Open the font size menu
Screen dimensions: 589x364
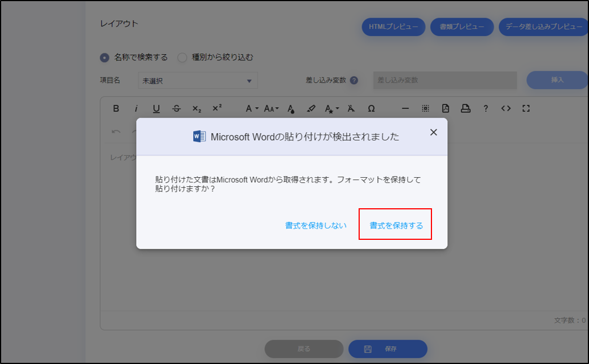(271, 108)
